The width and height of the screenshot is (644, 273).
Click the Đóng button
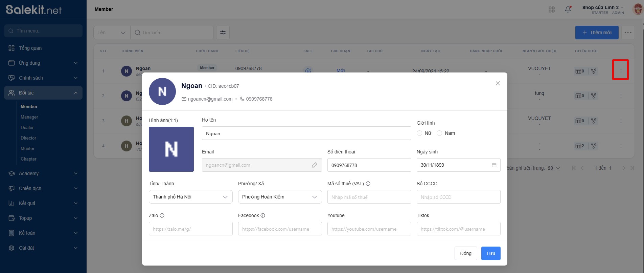click(x=465, y=253)
